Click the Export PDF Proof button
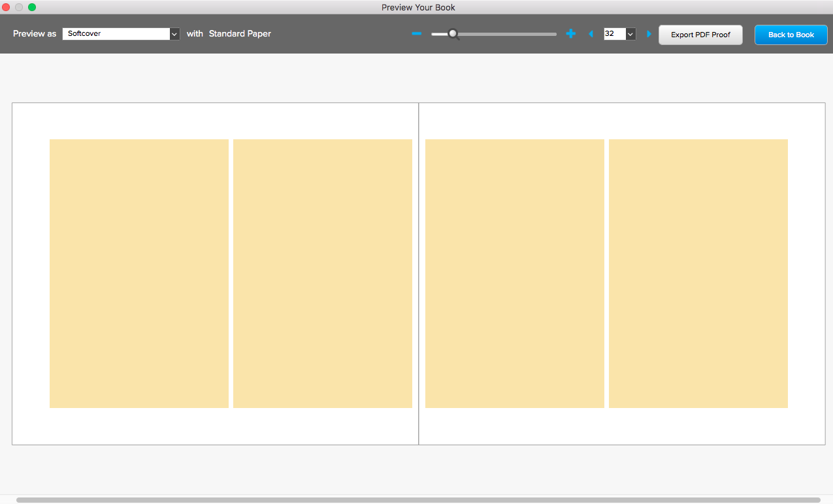This screenshot has width=833, height=504. click(x=700, y=35)
